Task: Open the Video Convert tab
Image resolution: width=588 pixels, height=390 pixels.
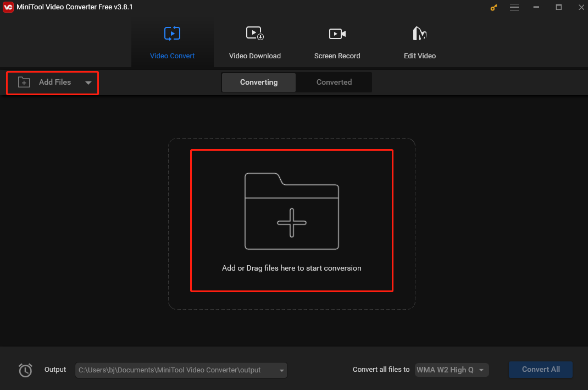Action: (172, 43)
